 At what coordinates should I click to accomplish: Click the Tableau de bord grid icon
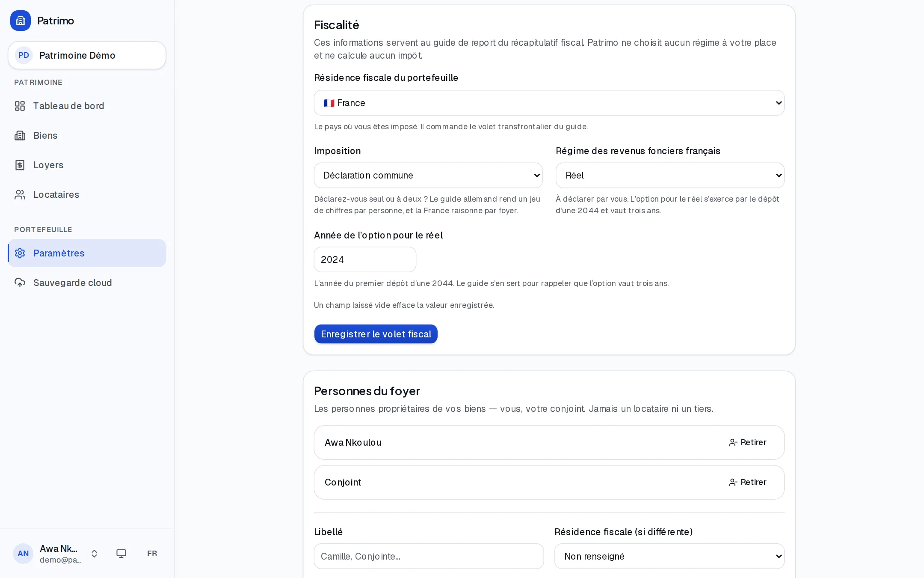20,106
